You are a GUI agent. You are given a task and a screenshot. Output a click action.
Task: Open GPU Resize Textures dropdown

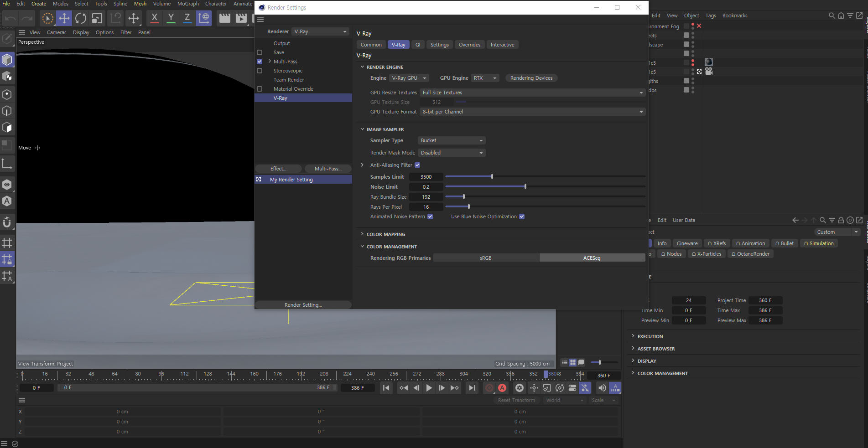[532, 93]
